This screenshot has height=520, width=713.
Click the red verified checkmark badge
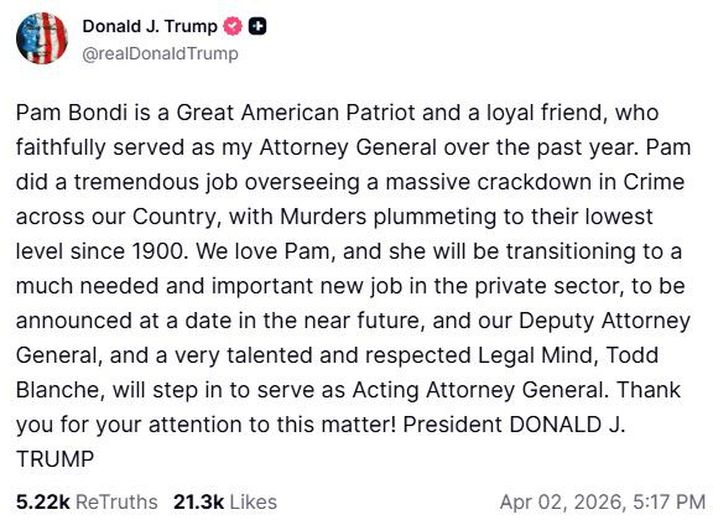point(232,27)
